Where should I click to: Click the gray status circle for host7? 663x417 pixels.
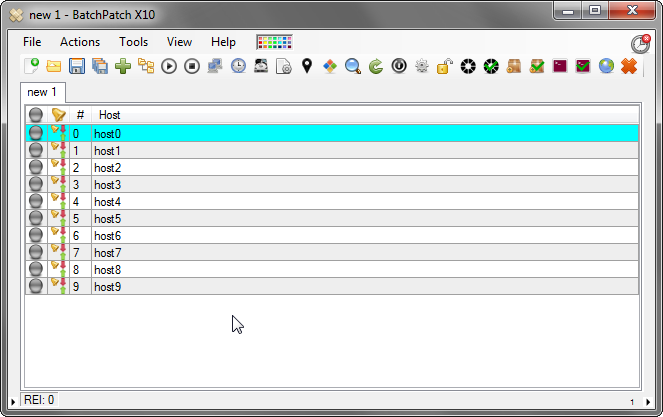[x=36, y=252]
